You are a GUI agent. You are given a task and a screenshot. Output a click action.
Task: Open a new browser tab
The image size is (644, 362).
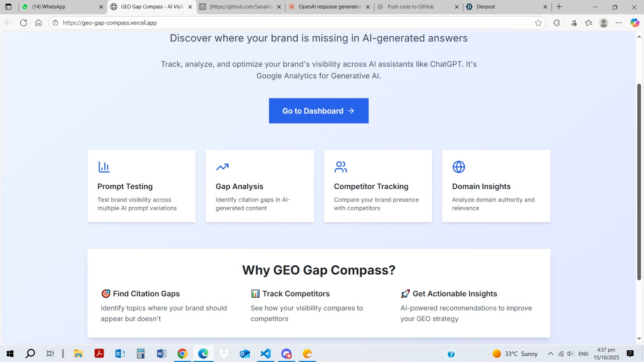click(x=559, y=7)
